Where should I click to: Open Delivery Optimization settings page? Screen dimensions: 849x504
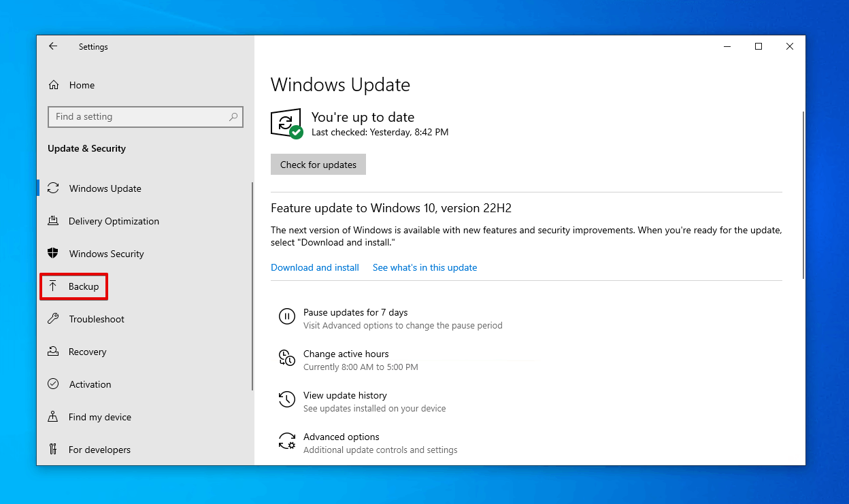pos(114,221)
